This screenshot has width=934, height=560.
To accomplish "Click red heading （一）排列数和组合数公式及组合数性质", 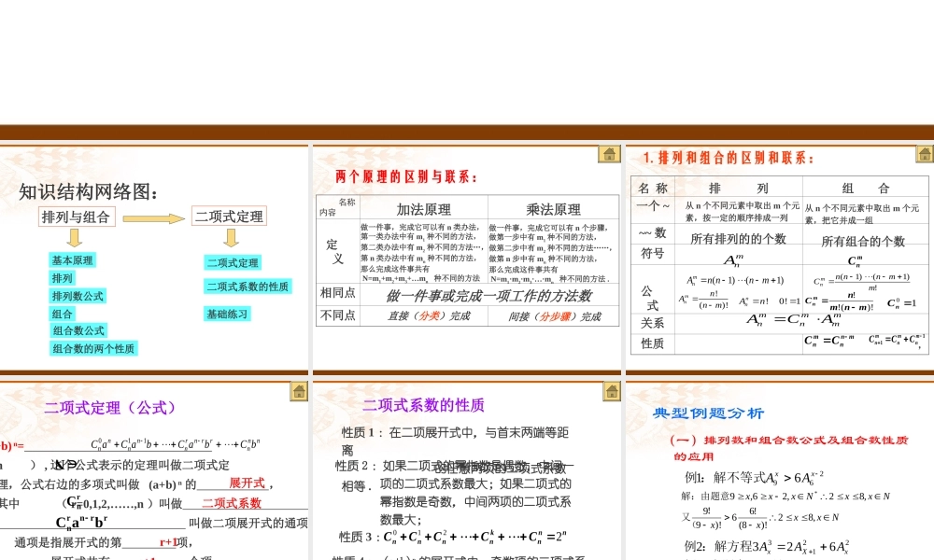I will tap(789, 447).
